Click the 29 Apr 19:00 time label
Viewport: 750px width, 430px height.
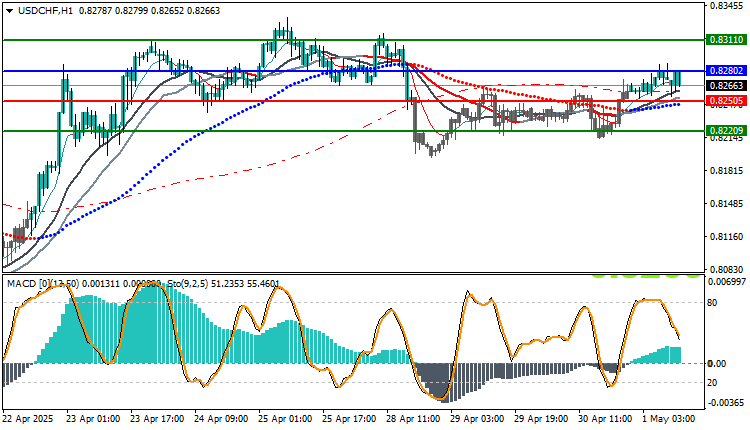[x=541, y=419]
